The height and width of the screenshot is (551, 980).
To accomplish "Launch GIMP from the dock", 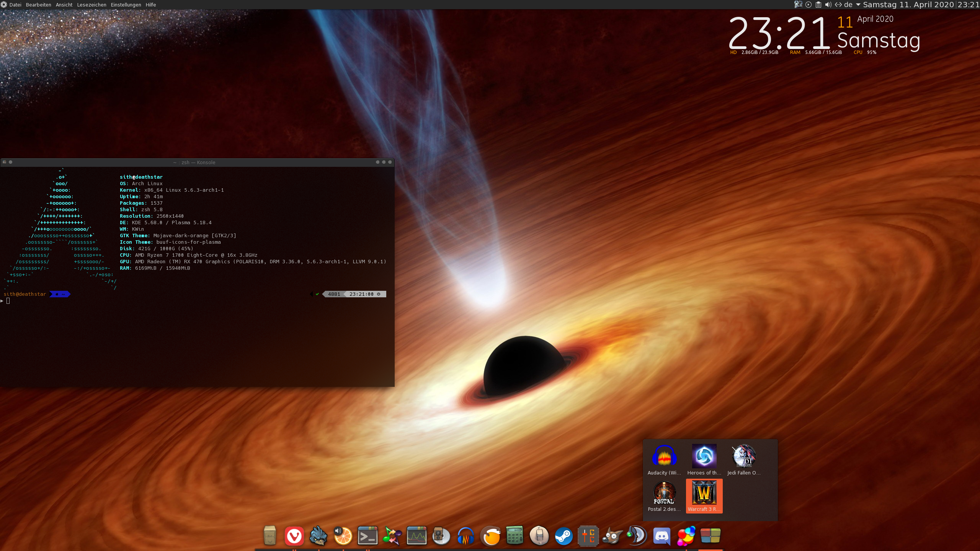I will coord(612,536).
